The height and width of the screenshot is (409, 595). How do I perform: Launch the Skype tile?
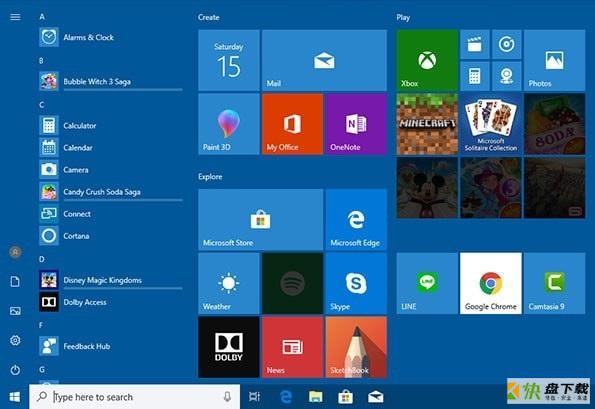pyautogui.click(x=356, y=283)
